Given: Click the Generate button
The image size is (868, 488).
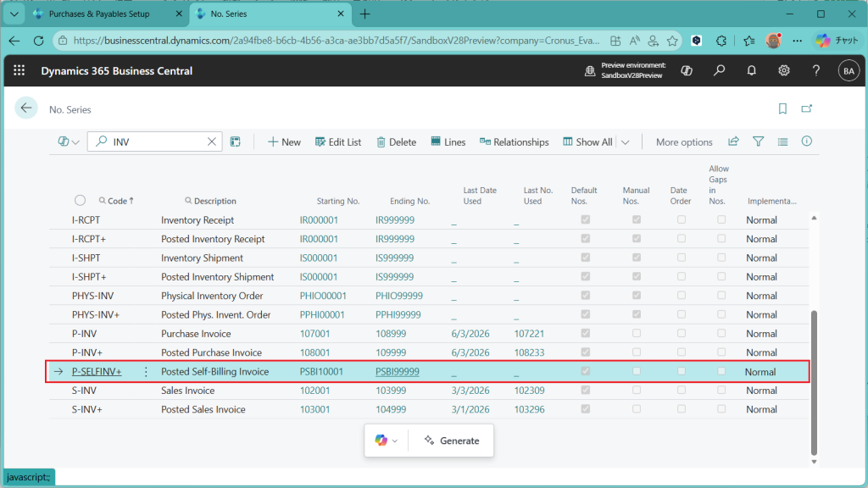Looking at the screenshot, I should coord(452,441).
